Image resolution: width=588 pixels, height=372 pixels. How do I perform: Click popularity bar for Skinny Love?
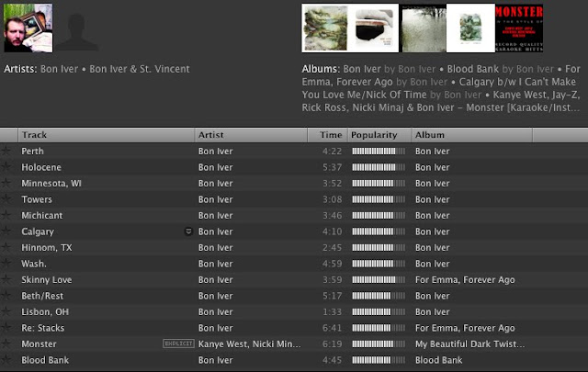(379, 280)
